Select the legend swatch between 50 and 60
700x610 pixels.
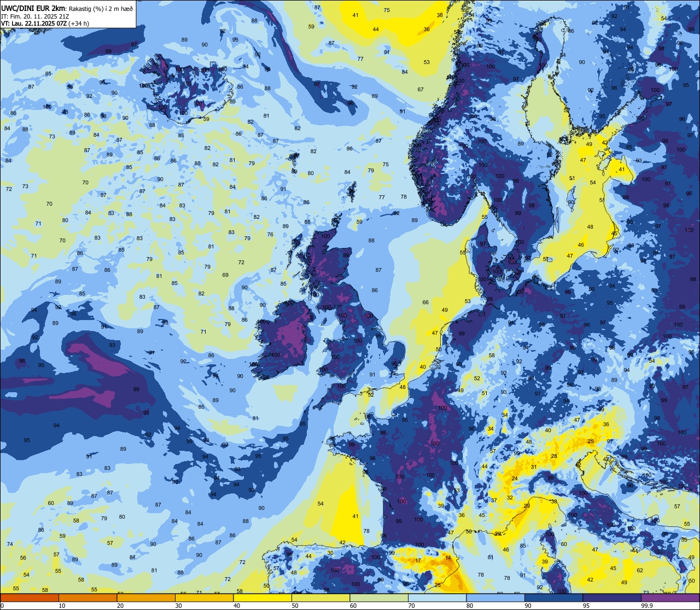coord(320,597)
